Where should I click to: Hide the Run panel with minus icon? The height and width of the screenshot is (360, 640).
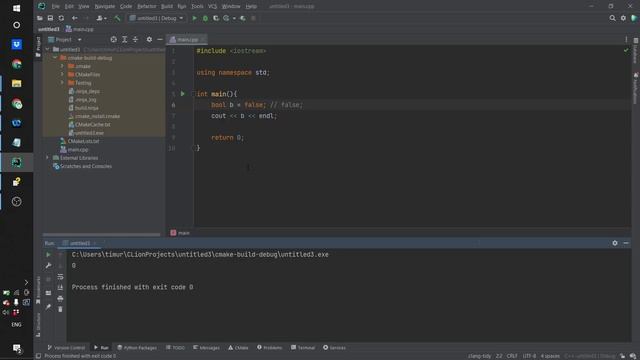tap(626, 243)
